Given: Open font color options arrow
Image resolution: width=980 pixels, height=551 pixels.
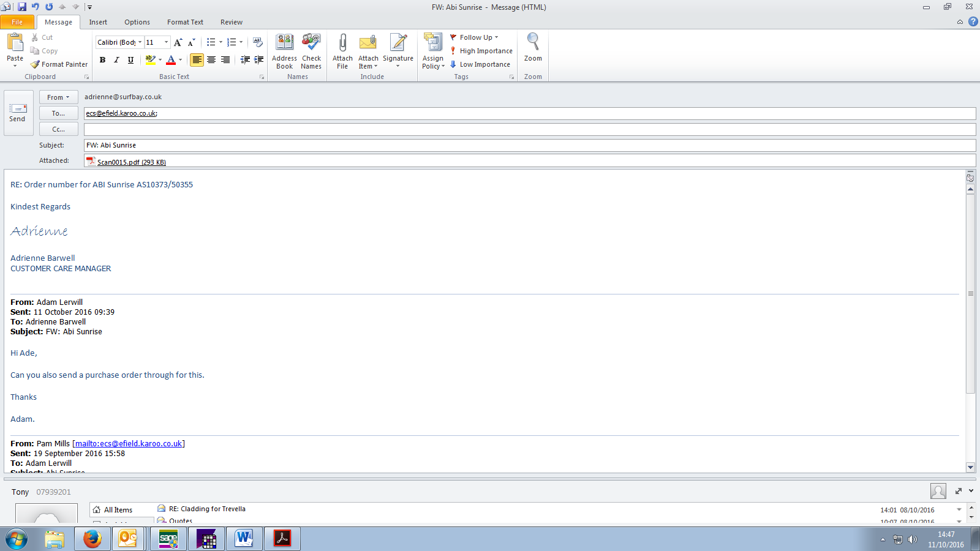Looking at the screenshot, I should coord(180,60).
